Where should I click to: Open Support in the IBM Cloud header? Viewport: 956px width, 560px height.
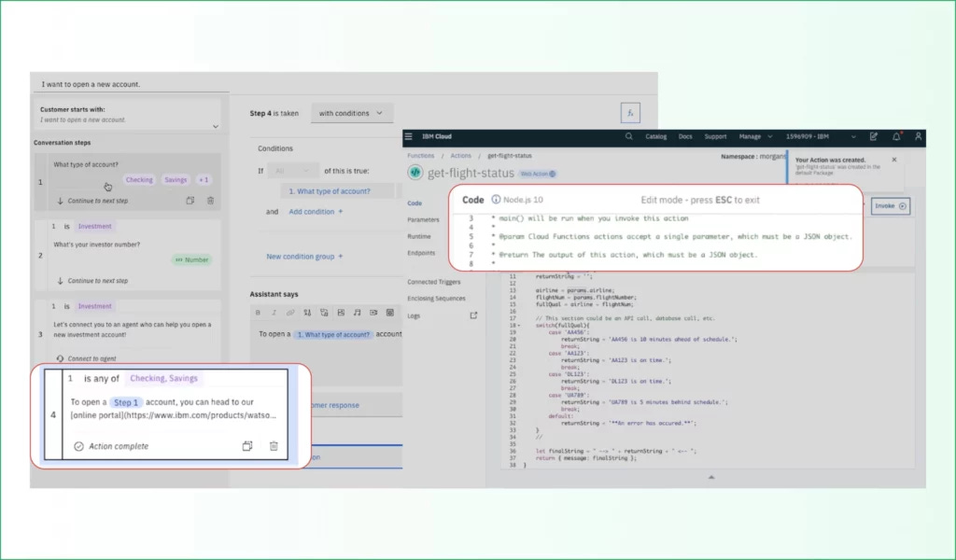[715, 136]
